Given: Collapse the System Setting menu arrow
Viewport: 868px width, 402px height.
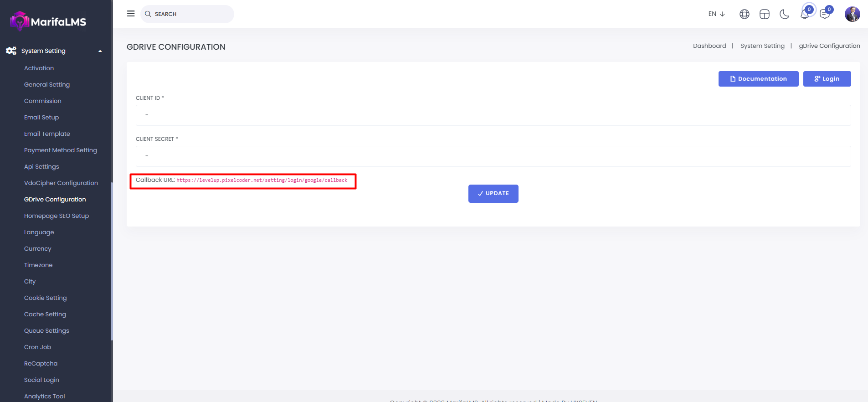Looking at the screenshot, I should point(100,51).
